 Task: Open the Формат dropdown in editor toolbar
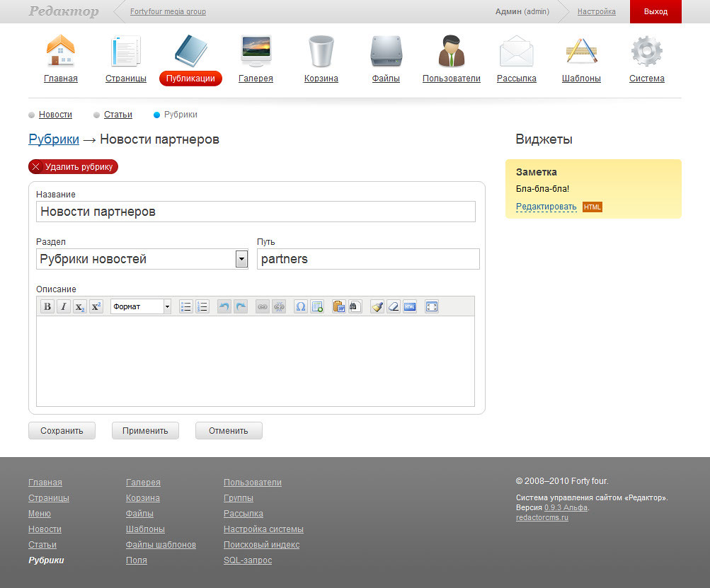click(141, 306)
